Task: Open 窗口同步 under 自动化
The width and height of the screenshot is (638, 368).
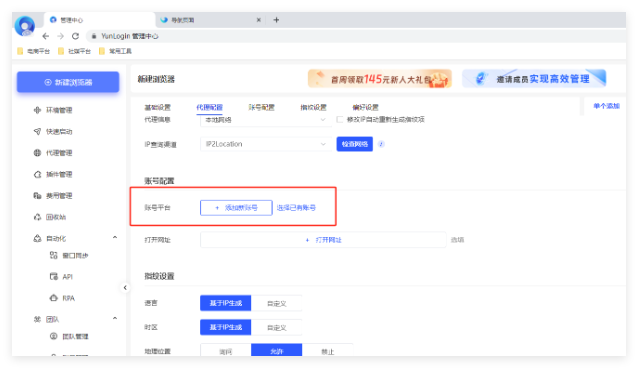Action: click(69, 256)
